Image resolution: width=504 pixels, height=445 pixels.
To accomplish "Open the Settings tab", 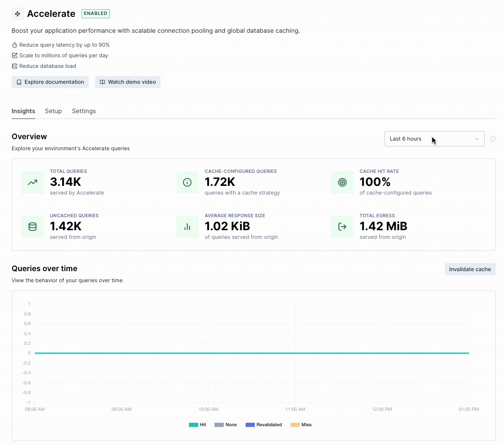I will 83,111.
